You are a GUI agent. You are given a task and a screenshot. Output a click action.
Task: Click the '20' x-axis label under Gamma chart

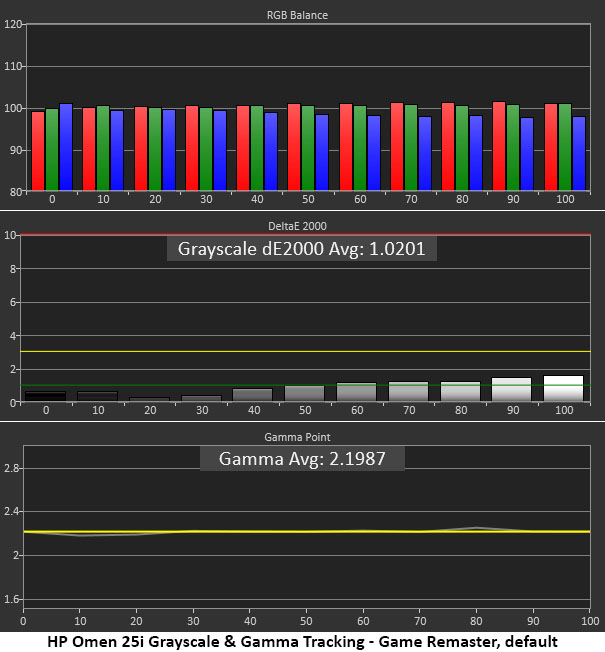coord(136,621)
